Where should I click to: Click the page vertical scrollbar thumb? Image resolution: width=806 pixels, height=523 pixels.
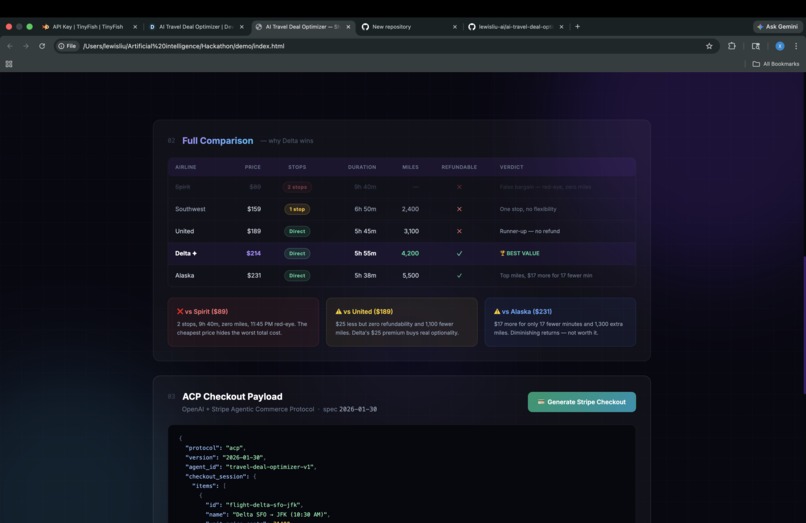click(804, 325)
